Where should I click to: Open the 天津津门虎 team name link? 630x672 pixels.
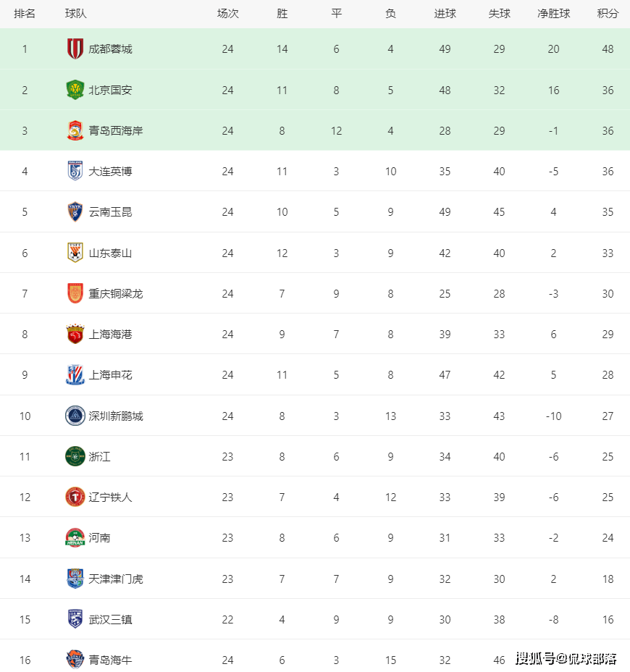click(115, 579)
